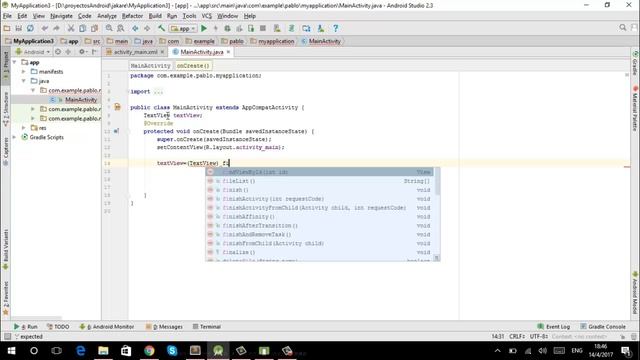Open the Build menu

pos(155,16)
